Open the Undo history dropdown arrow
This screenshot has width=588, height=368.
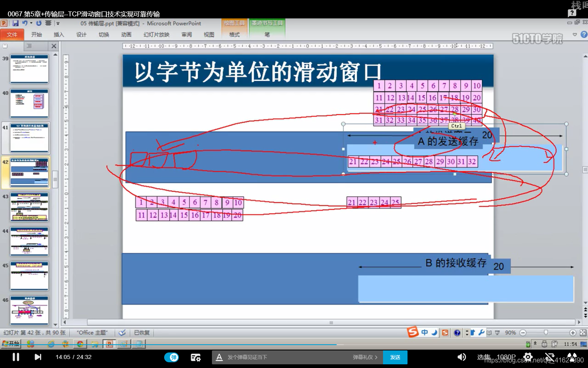click(31, 23)
